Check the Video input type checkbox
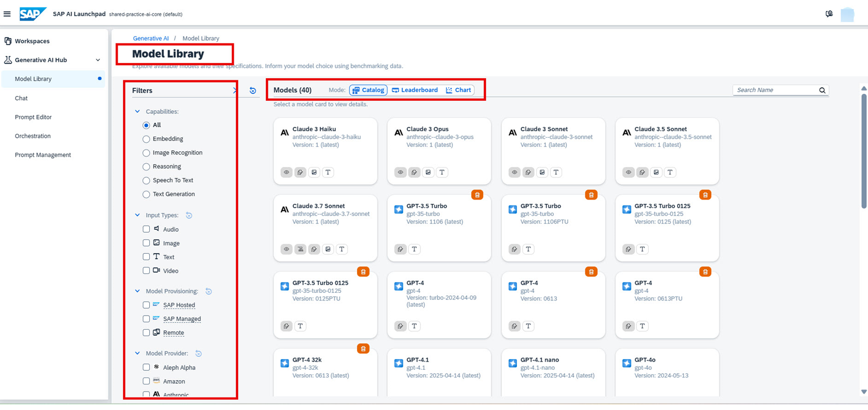 pyautogui.click(x=146, y=271)
